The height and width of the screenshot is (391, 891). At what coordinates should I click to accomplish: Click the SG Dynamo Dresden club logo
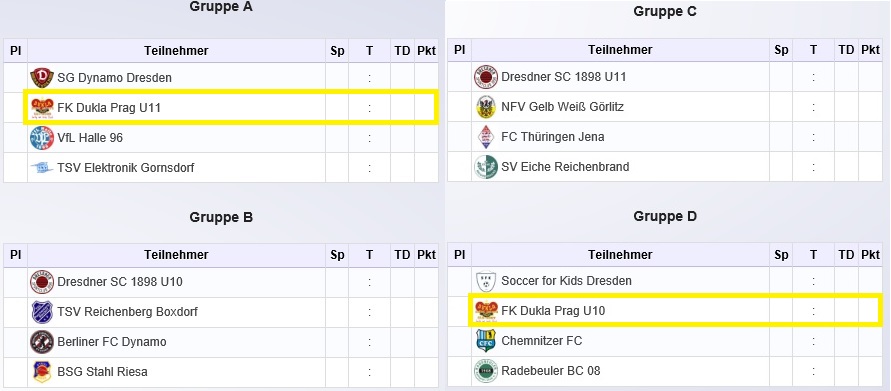click(x=41, y=78)
